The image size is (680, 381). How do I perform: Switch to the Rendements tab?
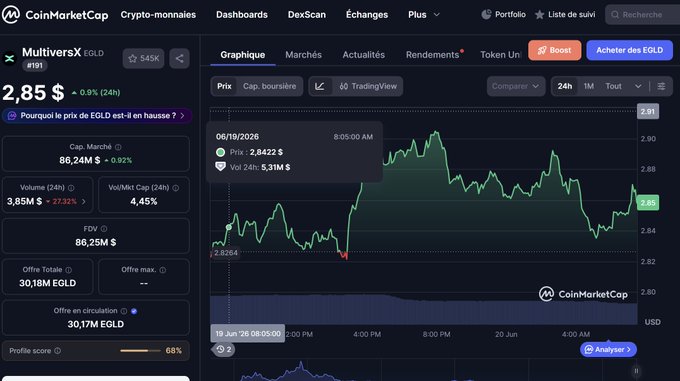[432, 55]
